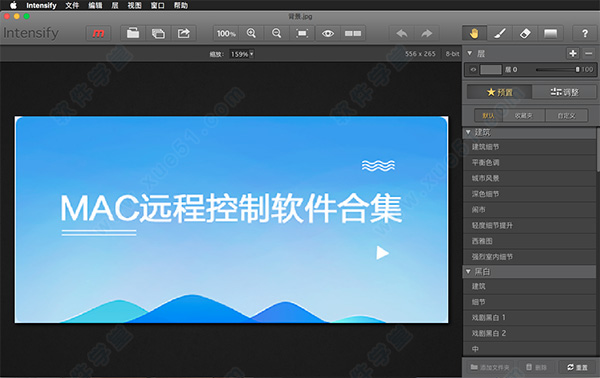Click the share export icon
Screen dimensions: 600x378
[184, 34]
